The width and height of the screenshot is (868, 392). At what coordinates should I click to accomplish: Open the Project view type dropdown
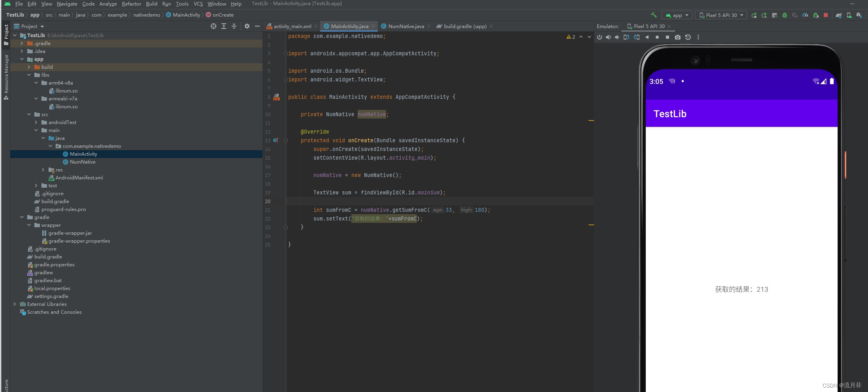[x=29, y=26]
